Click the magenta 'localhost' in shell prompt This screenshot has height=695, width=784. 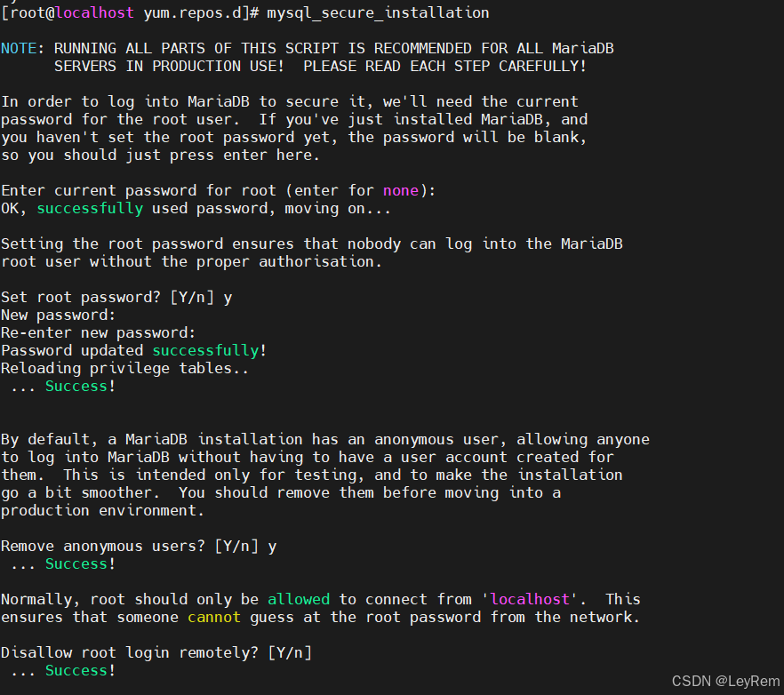click(x=94, y=12)
